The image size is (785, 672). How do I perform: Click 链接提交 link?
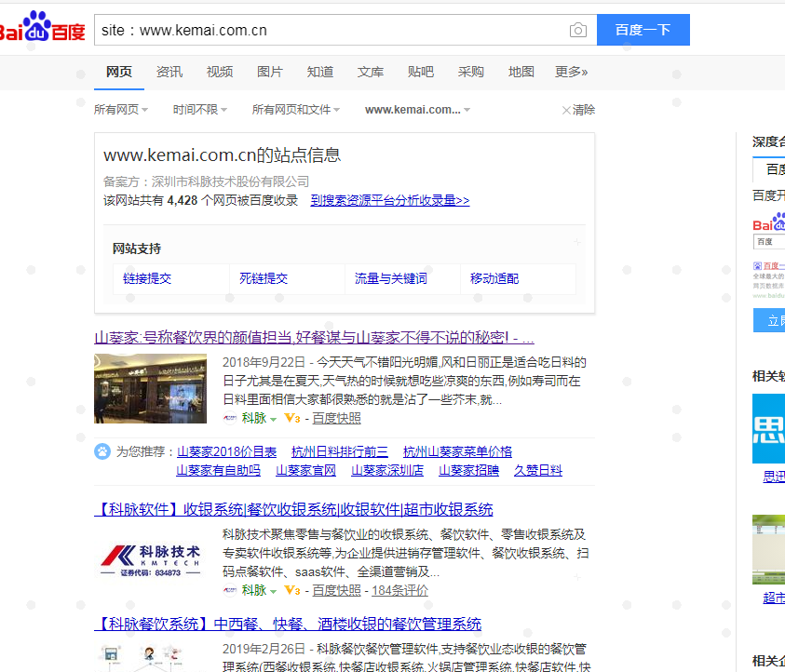tap(147, 278)
